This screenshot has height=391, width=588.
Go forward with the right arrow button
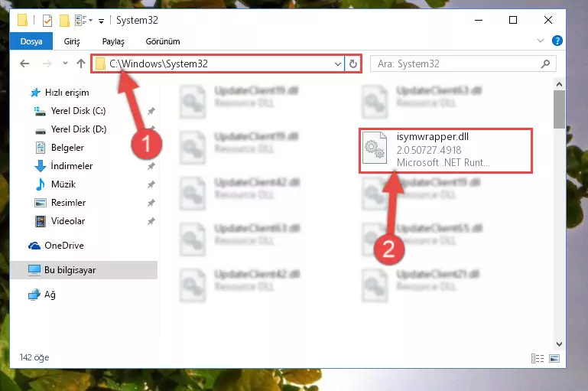[x=47, y=64]
